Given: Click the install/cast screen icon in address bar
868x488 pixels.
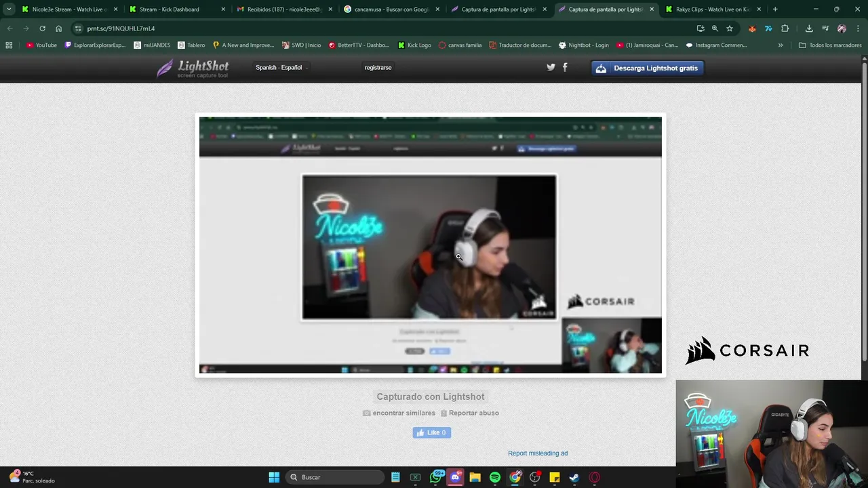Looking at the screenshot, I should (701, 28).
